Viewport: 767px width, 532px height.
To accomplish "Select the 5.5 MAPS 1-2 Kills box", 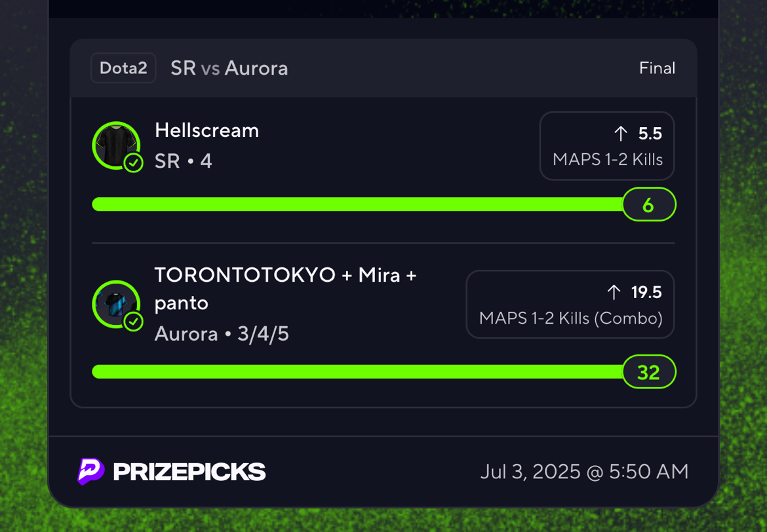I will 607,145.
